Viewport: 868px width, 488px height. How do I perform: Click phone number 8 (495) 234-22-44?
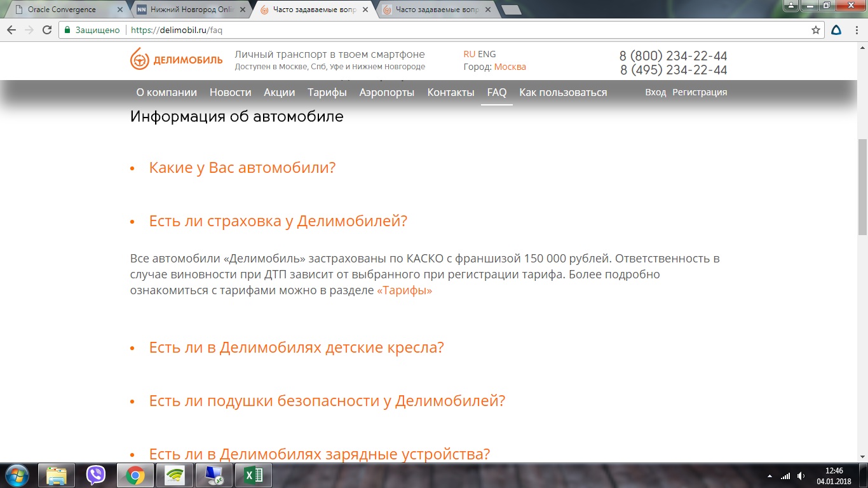[674, 70]
